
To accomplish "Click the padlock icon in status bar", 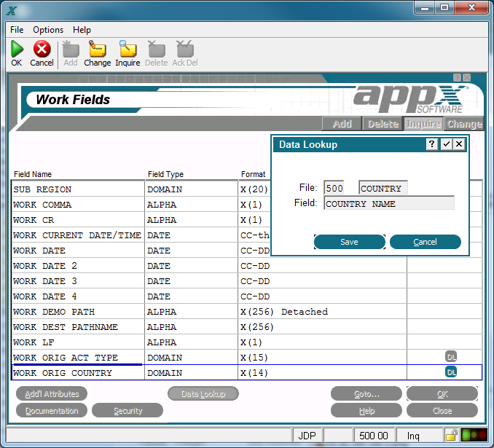I will (x=452, y=436).
